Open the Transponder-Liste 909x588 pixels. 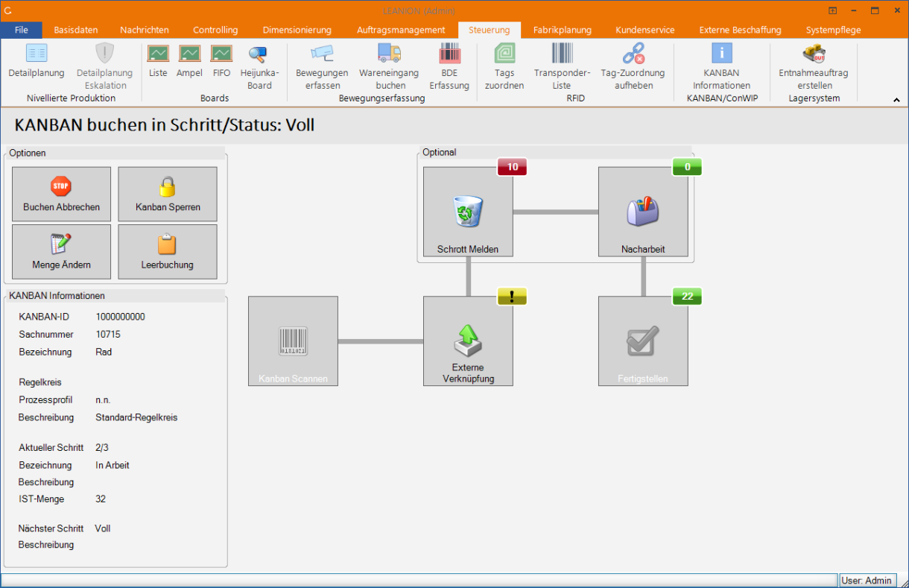562,54
